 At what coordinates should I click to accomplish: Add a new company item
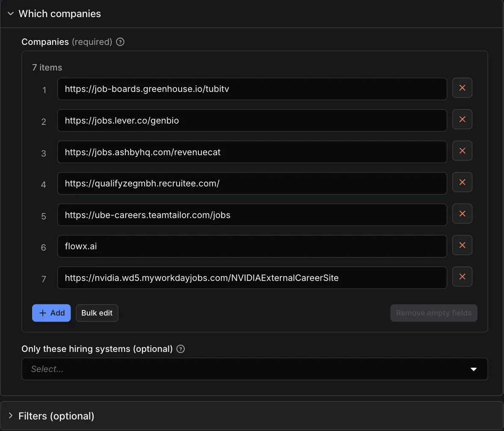pos(51,313)
